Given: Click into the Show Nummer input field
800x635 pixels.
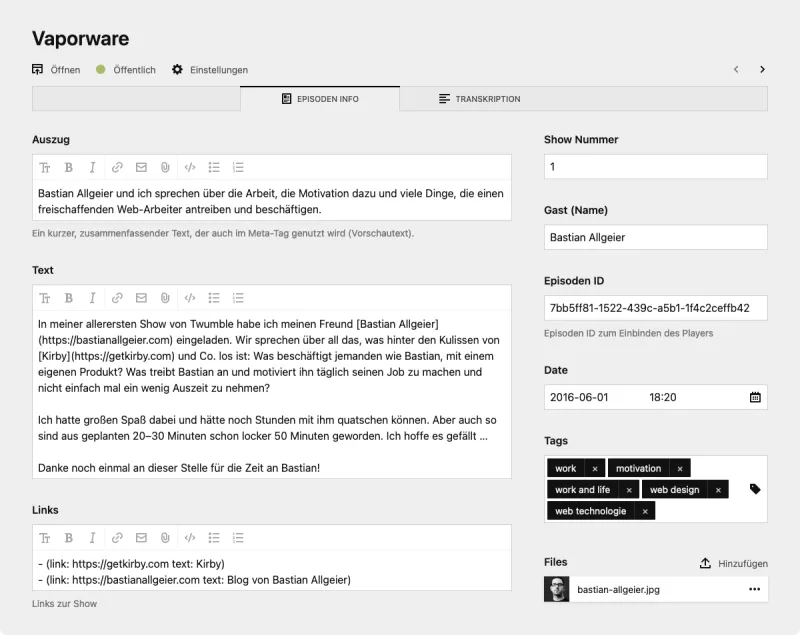Looking at the screenshot, I should [x=655, y=166].
